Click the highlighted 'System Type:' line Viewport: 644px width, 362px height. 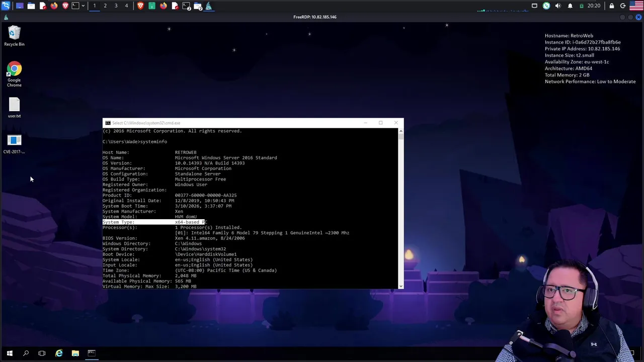click(154, 222)
